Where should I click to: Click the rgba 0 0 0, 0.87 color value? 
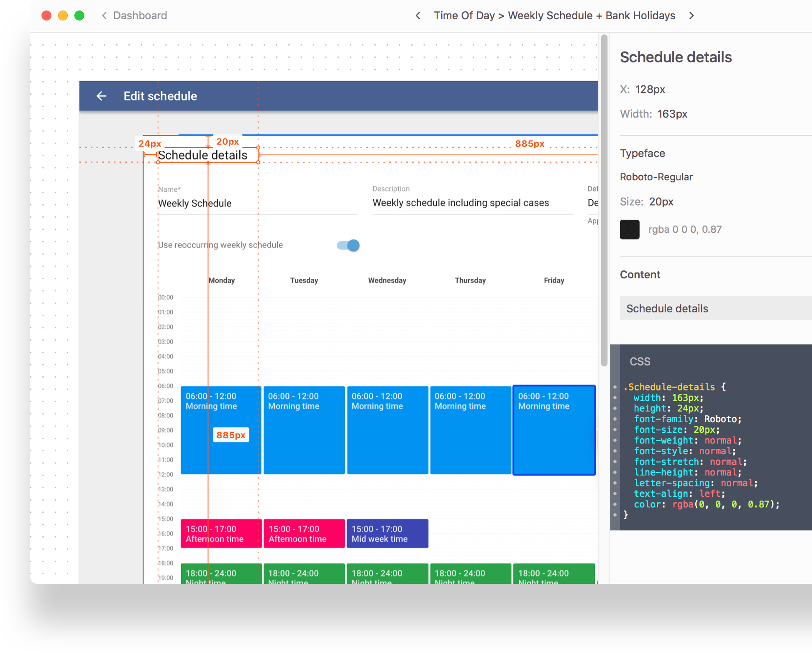(685, 229)
